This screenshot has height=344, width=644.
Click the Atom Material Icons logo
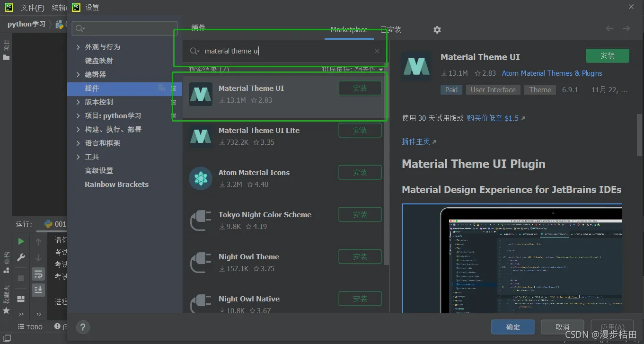tap(201, 178)
